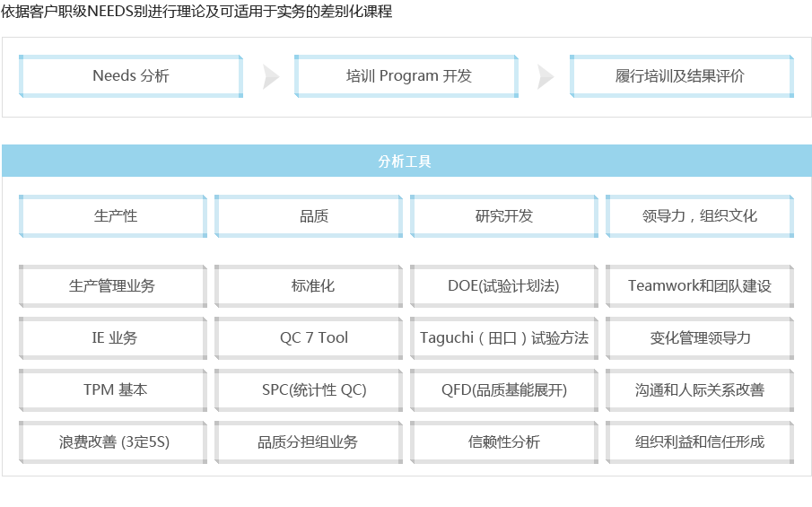Click the 信赖性分析 box
The image size is (812, 507).
(504, 442)
